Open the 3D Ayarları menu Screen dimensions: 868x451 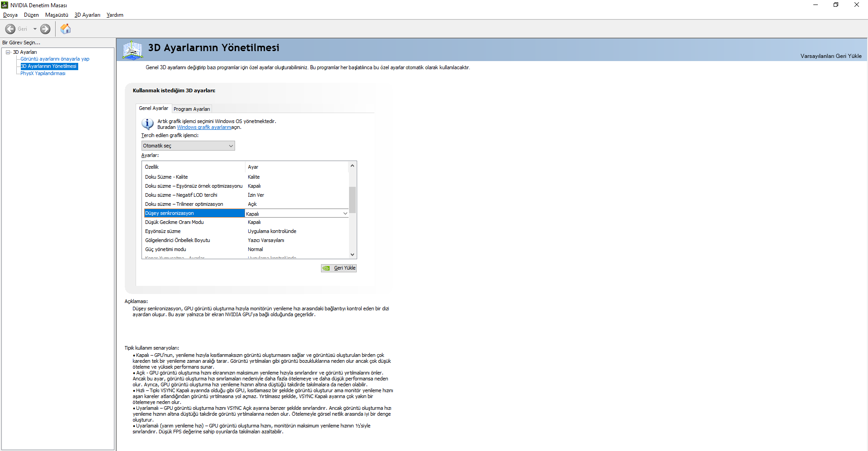point(87,15)
